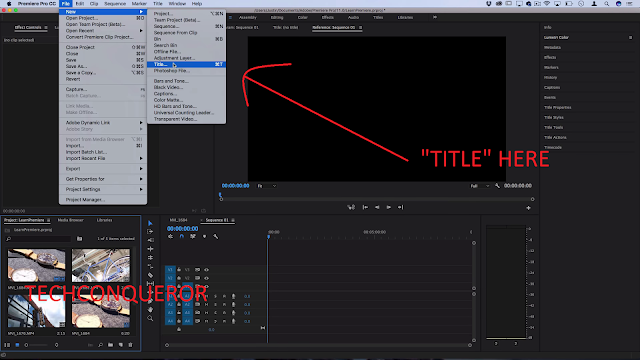
Task: Select the Rate Stretch tool
Action: [150, 258]
